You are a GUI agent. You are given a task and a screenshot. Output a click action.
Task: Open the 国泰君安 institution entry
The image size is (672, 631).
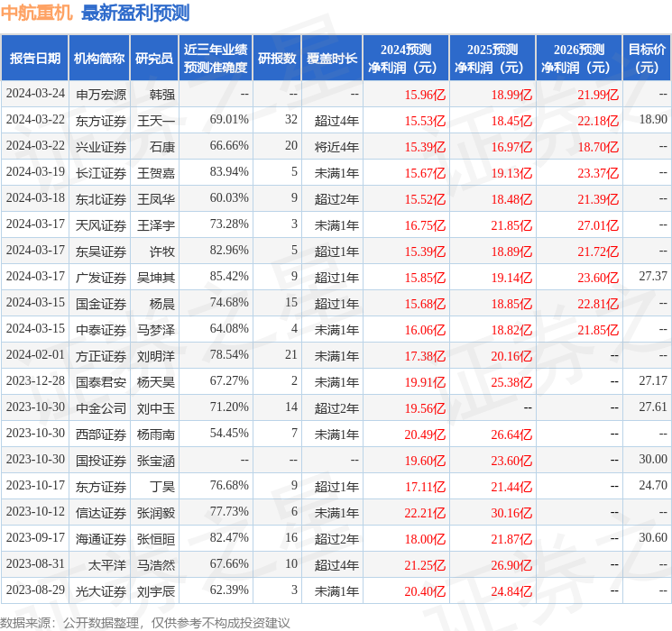point(101,381)
